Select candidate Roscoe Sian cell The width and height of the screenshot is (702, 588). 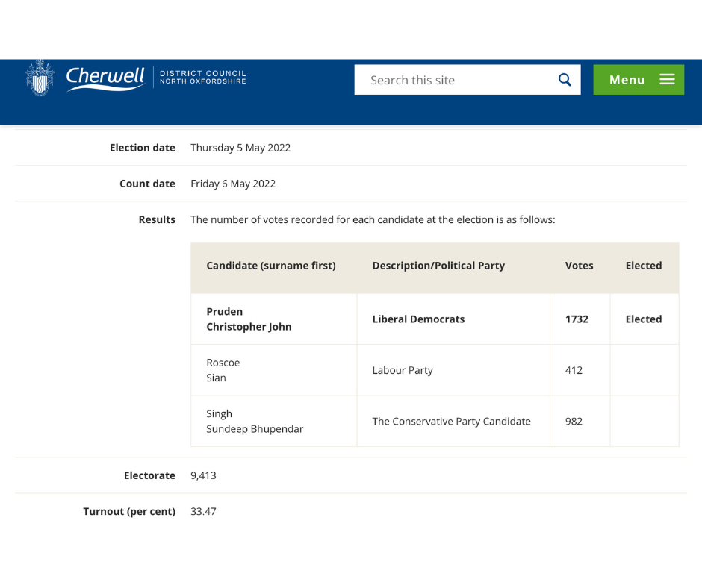coord(223,370)
